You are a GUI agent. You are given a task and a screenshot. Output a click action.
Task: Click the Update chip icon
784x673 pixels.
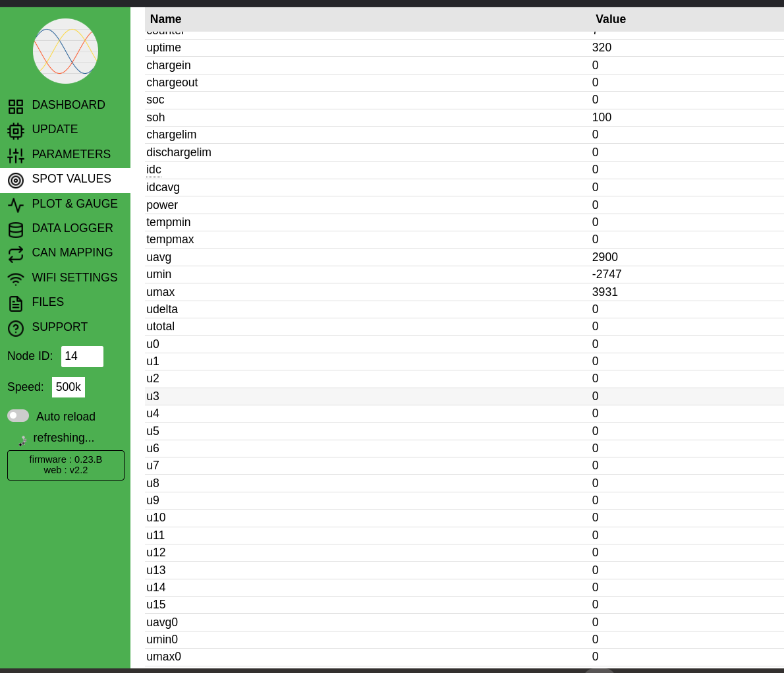click(x=16, y=131)
